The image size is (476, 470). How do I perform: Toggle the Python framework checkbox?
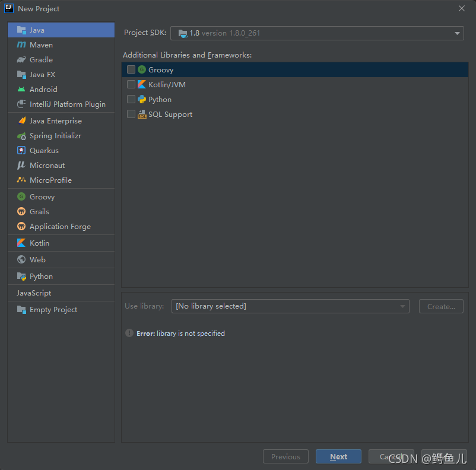point(131,100)
